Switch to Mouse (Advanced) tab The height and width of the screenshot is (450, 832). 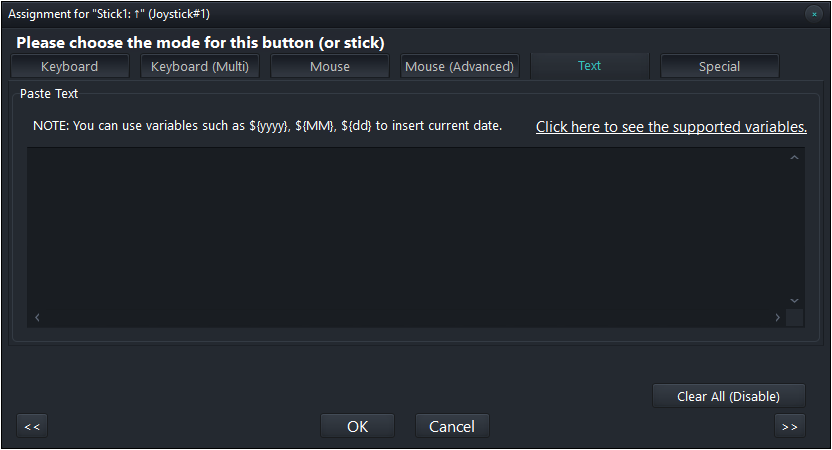click(459, 67)
